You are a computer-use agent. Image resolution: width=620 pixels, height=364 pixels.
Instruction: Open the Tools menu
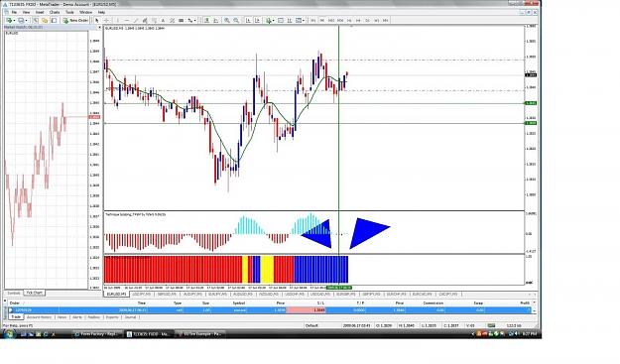(x=69, y=12)
